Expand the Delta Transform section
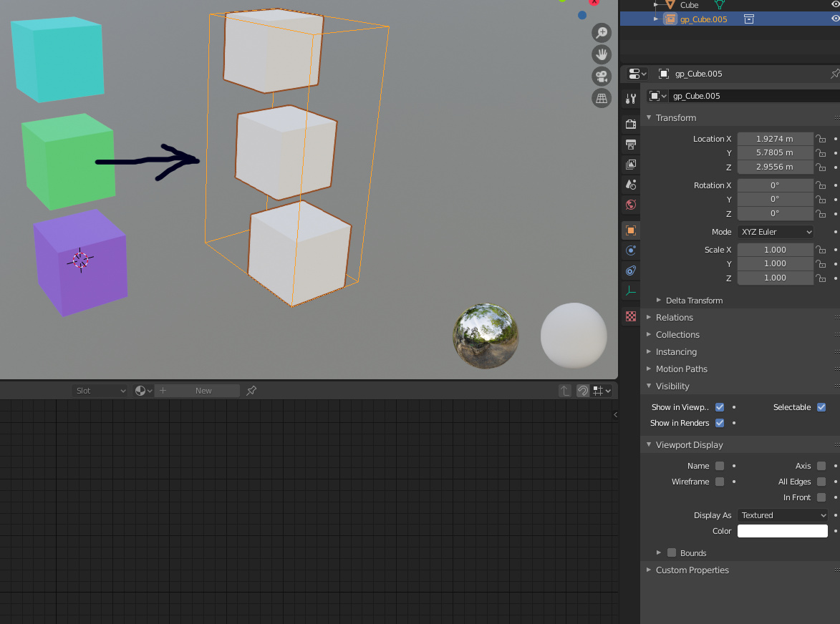The image size is (840, 624). 695,301
